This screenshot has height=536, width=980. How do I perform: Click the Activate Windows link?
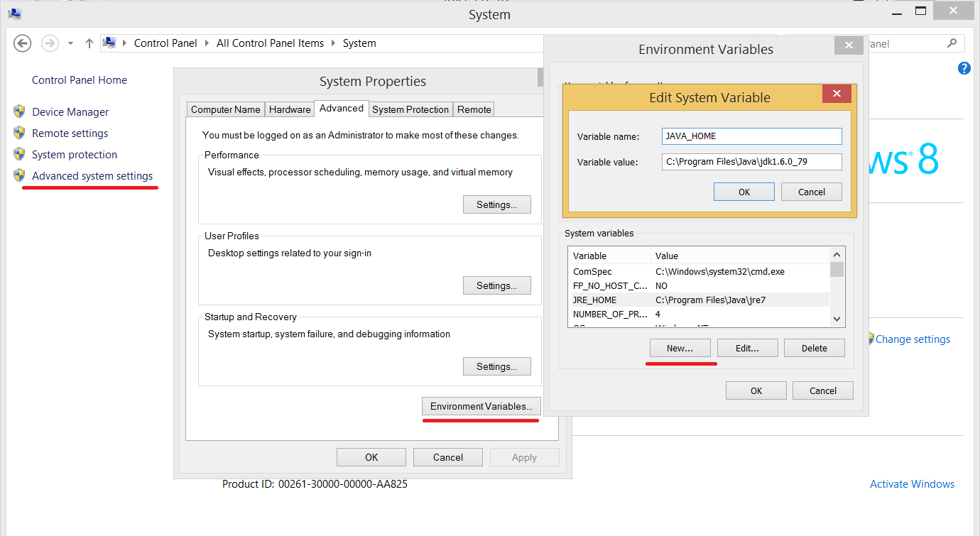click(x=912, y=484)
